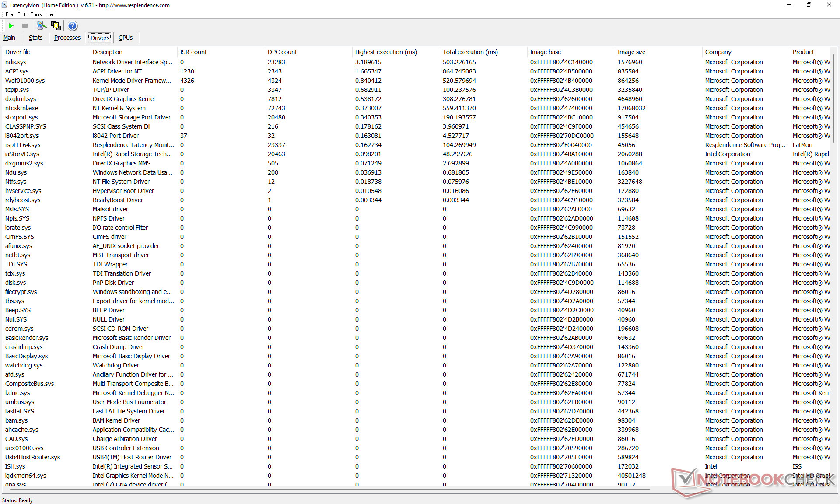Screen dimensions: 840x504
Task: Click the LatencyMon title bar app icon
Action: (5, 5)
